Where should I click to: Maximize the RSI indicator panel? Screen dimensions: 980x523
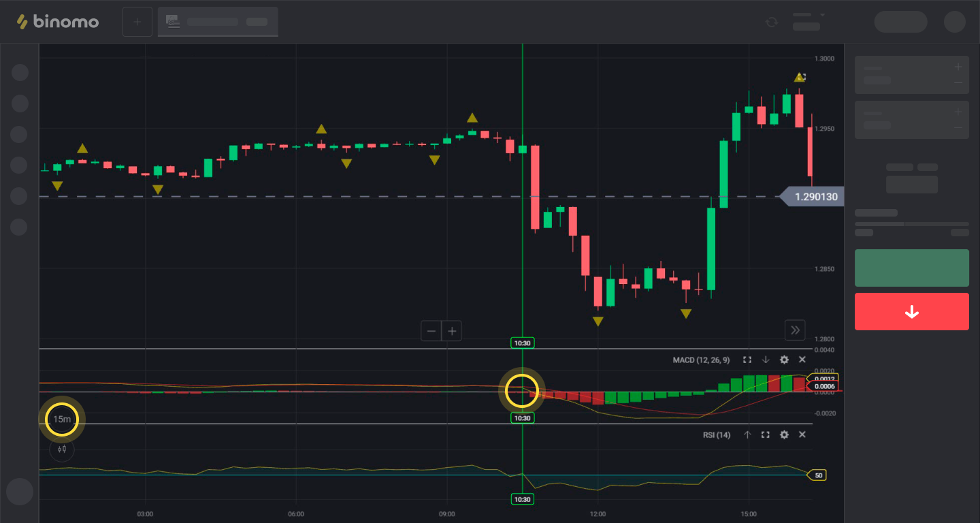(x=766, y=434)
